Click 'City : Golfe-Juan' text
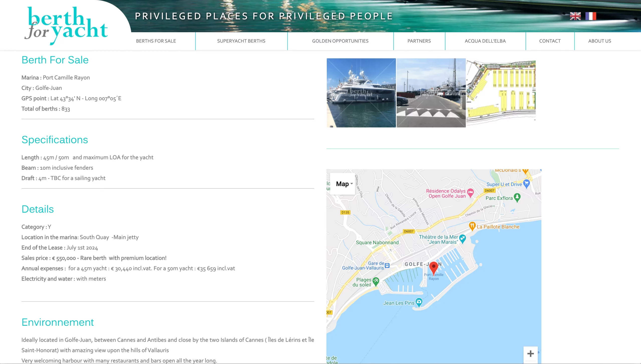The width and height of the screenshot is (641, 364). (x=42, y=88)
